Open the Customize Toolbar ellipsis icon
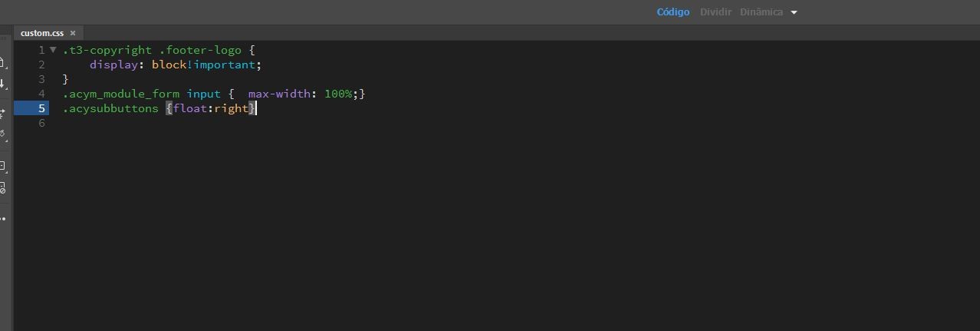Image resolution: width=980 pixels, height=331 pixels. pyautogui.click(x=2, y=219)
